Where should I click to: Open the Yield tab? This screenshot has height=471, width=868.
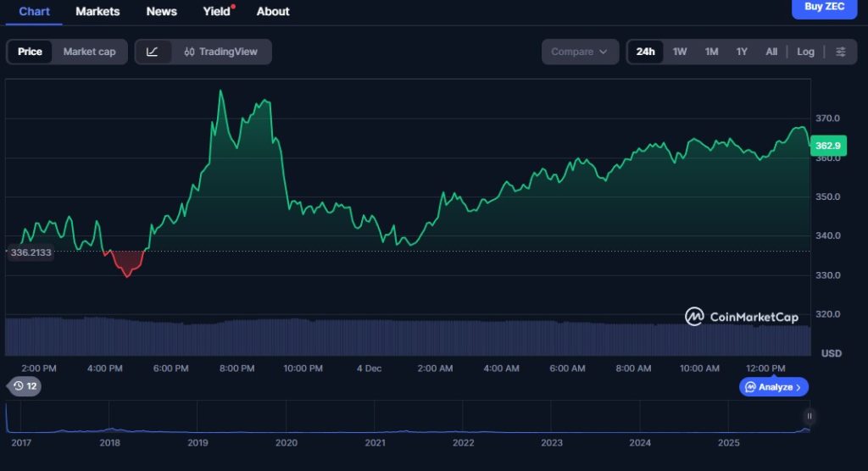click(217, 11)
